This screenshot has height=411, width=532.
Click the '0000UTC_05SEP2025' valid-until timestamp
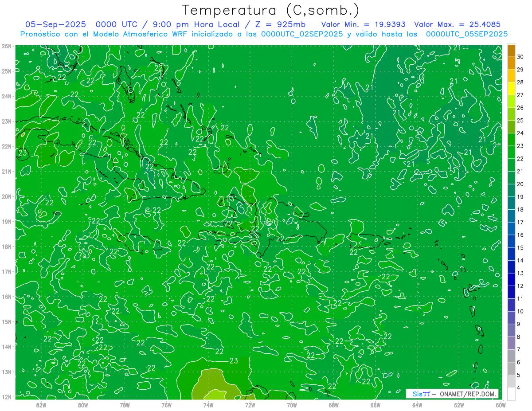pyautogui.click(x=467, y=34)
